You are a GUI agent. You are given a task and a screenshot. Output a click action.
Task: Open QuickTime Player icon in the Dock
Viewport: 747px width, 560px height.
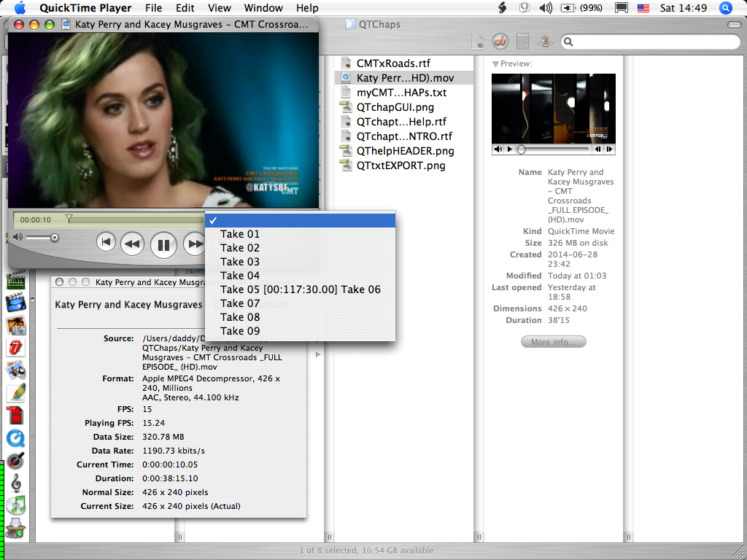click(x=16, y=438)
